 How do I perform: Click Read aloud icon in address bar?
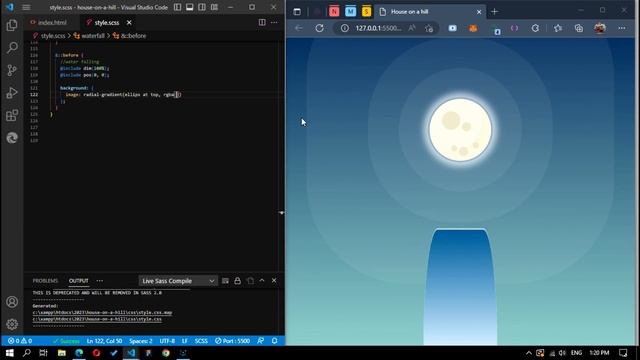412,28
